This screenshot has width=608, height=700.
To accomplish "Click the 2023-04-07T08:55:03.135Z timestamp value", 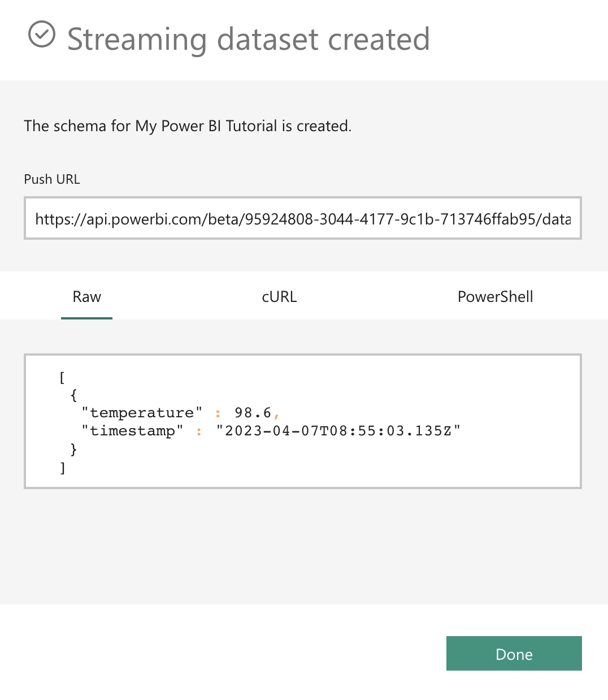I will tap(338, 431).
